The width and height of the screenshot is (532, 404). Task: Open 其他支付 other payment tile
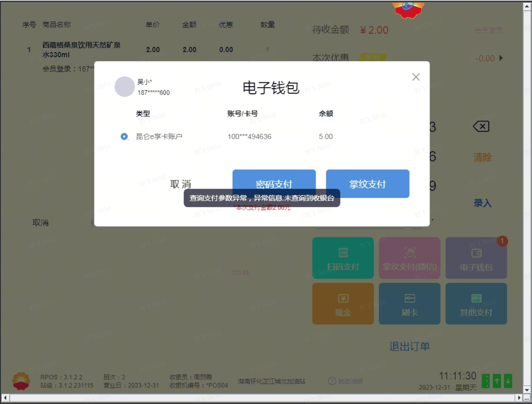click(476, 304)
